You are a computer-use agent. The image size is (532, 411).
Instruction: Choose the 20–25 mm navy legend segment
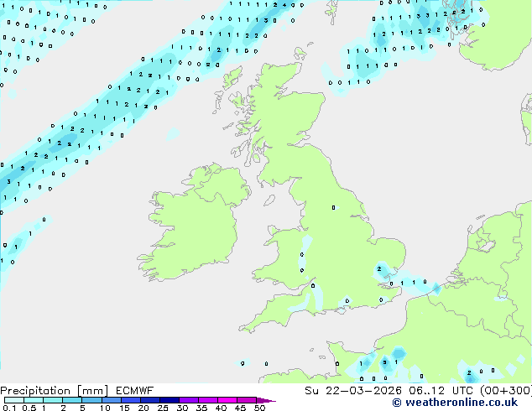click(x=149, y=400)
